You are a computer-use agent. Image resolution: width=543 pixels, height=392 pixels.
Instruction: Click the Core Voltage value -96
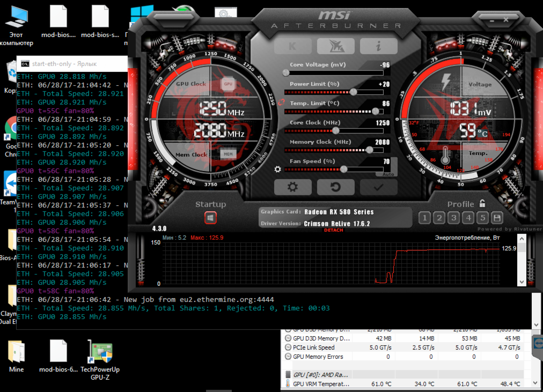click(385, 65)
